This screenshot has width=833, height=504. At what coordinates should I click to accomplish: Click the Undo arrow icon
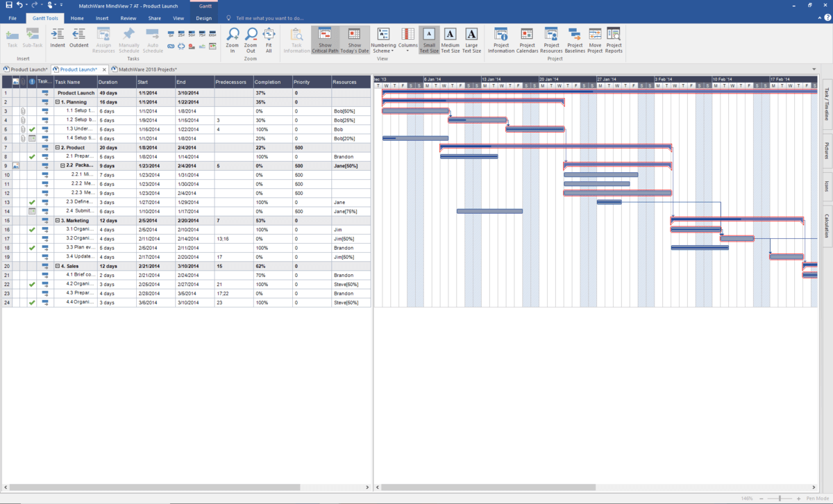click(19, 5)
